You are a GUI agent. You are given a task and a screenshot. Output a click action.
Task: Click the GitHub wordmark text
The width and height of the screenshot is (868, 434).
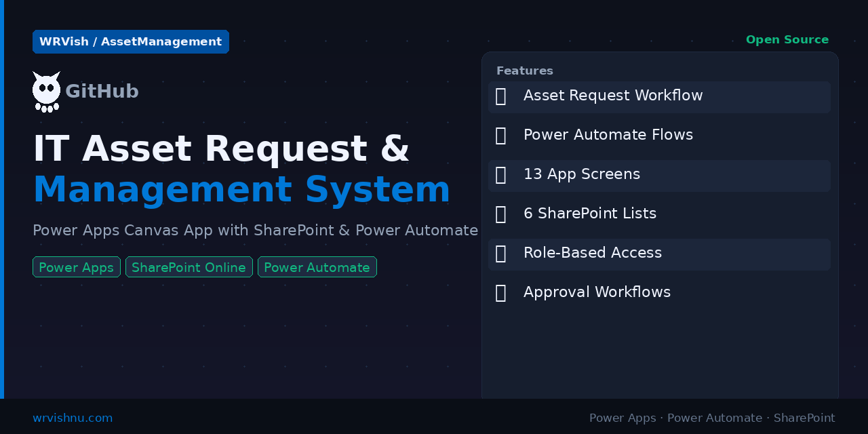[102, 92]
